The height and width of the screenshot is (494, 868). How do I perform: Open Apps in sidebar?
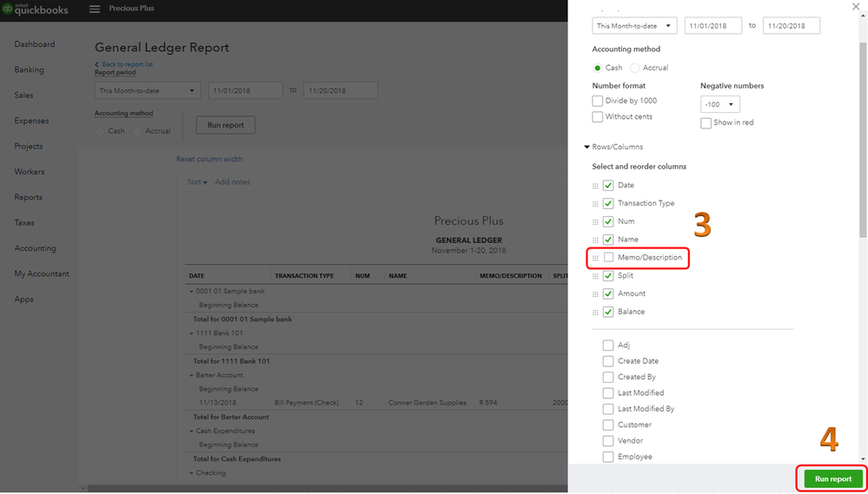[x=23, y=300]
